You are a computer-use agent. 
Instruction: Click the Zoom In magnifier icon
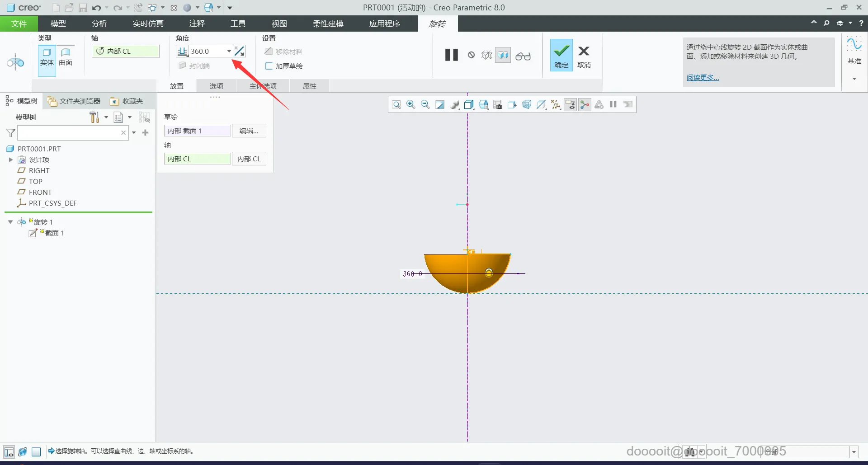411,105
